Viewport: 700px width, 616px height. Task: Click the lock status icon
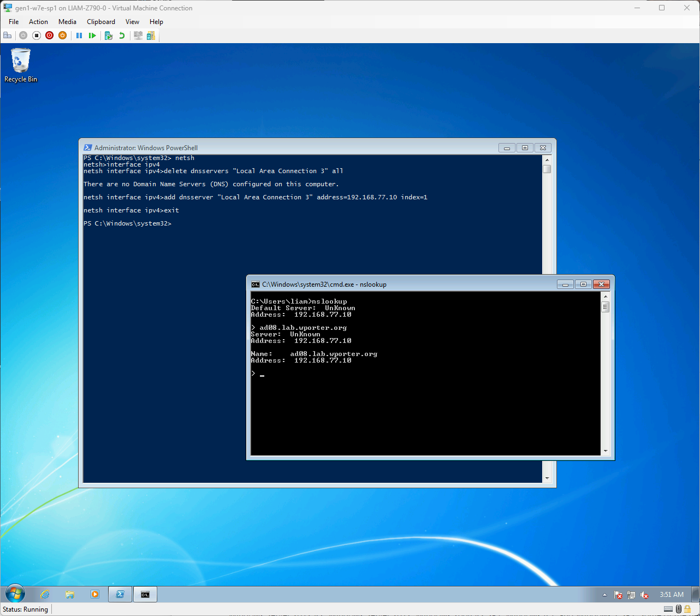[688, 609]
